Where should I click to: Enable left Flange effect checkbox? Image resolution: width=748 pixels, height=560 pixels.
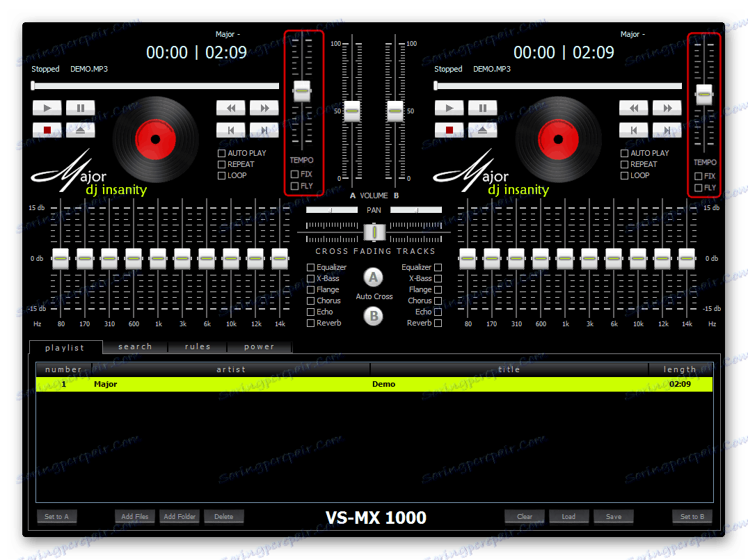pyautogui.click(x=310, y=289)
